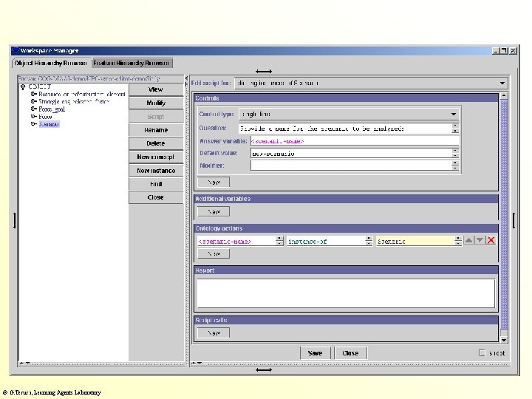Click scroll-down arrow of script editor panel
532x399 pixels.
[x=505, y=340]
